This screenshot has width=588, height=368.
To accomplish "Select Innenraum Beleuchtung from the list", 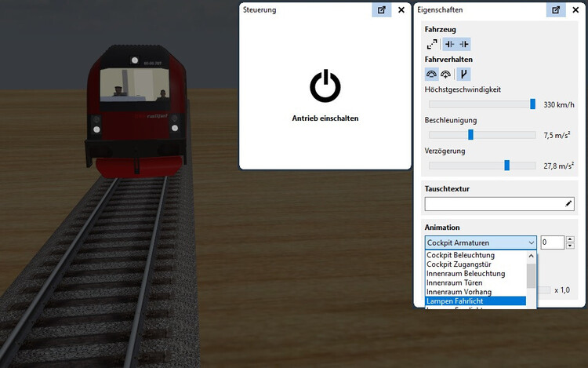I will pos(476,274).
